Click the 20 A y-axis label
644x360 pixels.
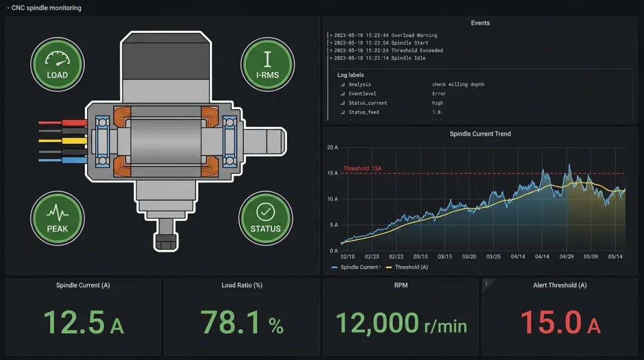(332, 147)
